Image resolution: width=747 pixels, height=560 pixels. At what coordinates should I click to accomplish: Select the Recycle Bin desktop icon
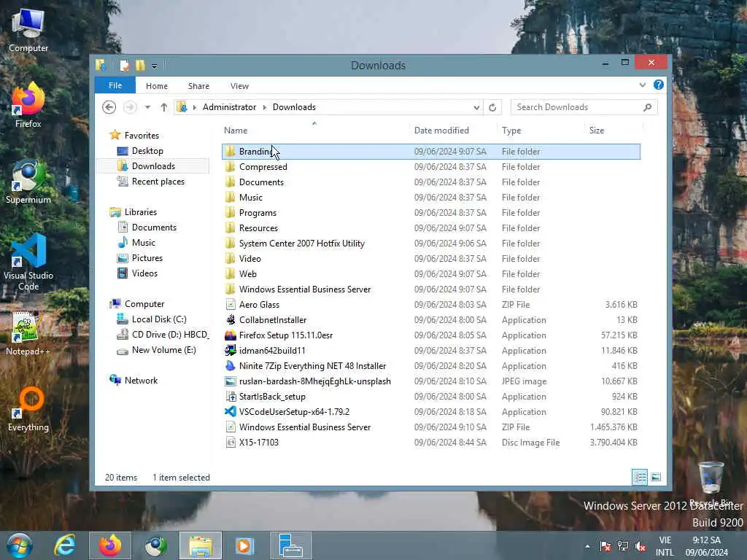711,483
